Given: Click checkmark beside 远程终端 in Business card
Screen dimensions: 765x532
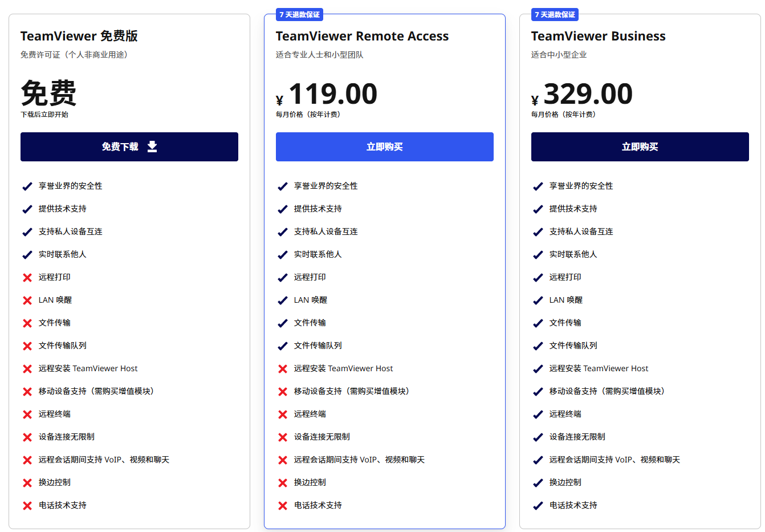Looking at the screenshot, I should [538, 415].
